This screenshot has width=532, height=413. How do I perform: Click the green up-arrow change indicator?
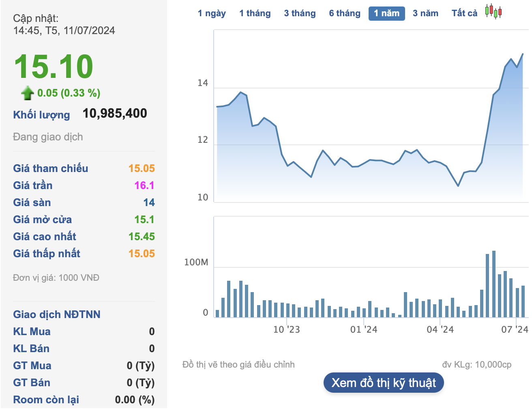pos(27,93)
